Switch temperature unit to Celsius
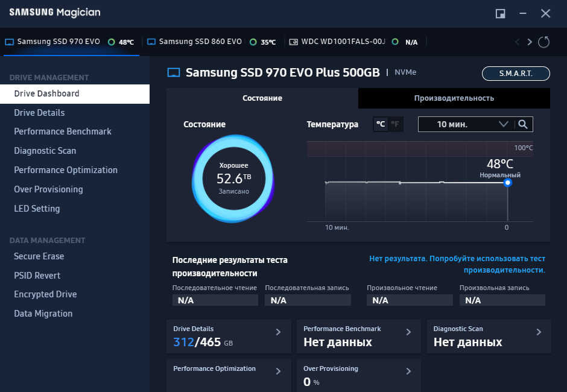This screenshot has height=392, width=567. (x=381, y=124)
